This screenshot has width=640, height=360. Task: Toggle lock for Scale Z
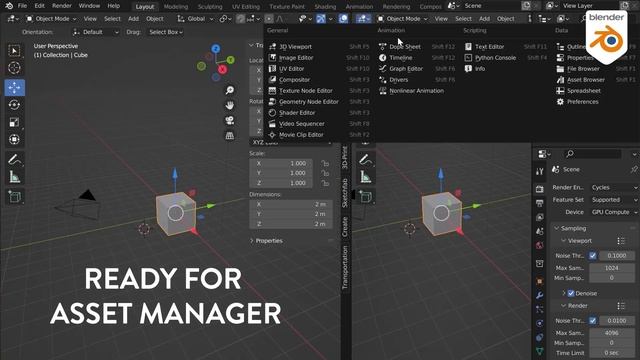pyautogui.click(x=325, y=183)
